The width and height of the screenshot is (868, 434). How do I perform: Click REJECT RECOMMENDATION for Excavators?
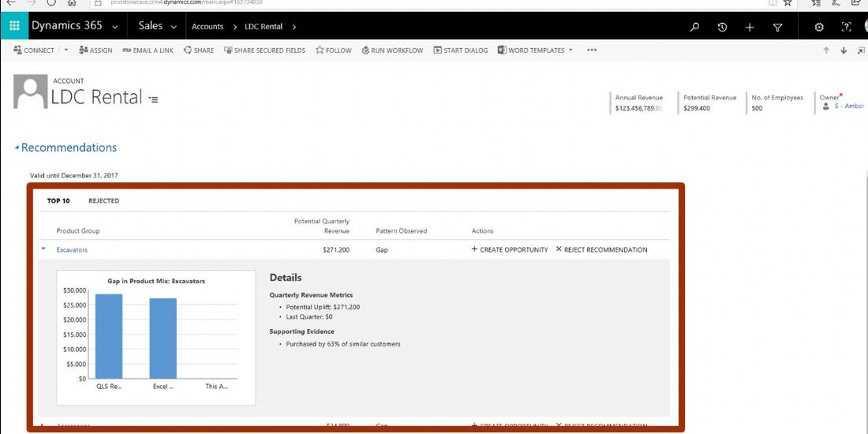[601, 249]
